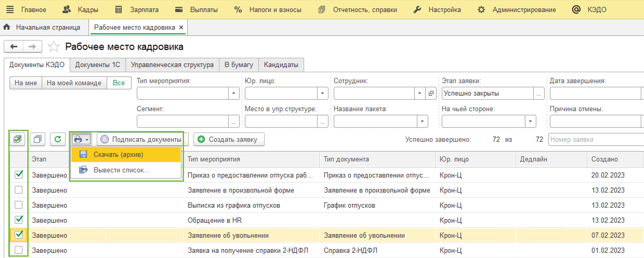Check the Заявление в произвольной форме row checkbox
The height and width of the screenshot is (258, 644).
pos(19,190)
